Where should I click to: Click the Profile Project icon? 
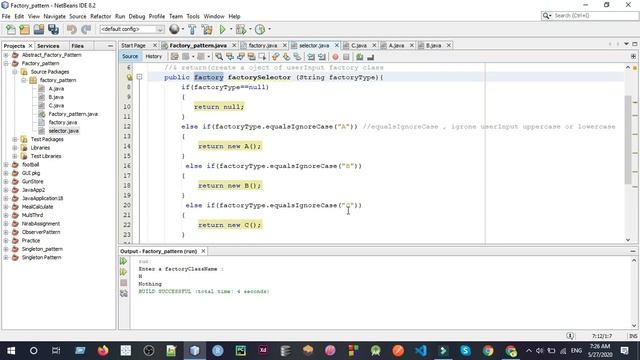[260, 29]
